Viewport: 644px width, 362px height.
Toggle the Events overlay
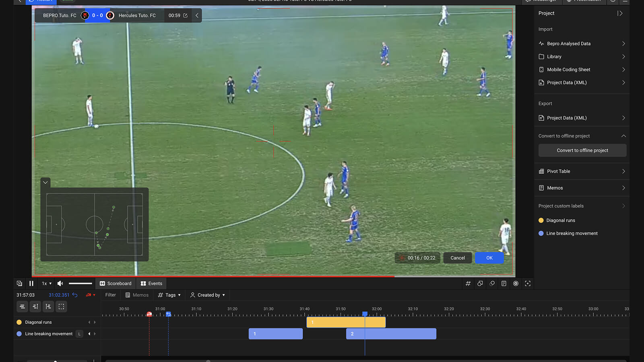(151, 284)
